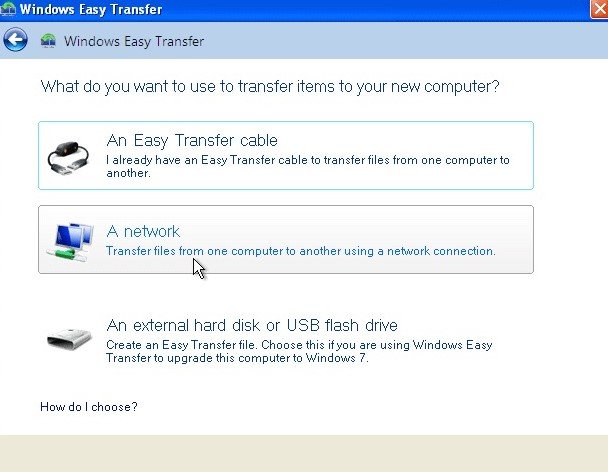Screen dimensions: 608x472
Task: Select the networked computers icon
Action: (x=70, y=242)
